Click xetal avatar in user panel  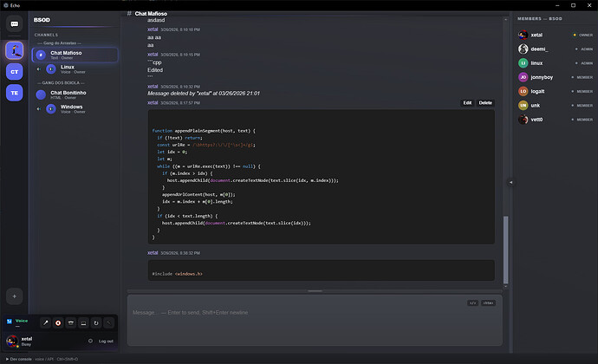[x=12, y=341]
